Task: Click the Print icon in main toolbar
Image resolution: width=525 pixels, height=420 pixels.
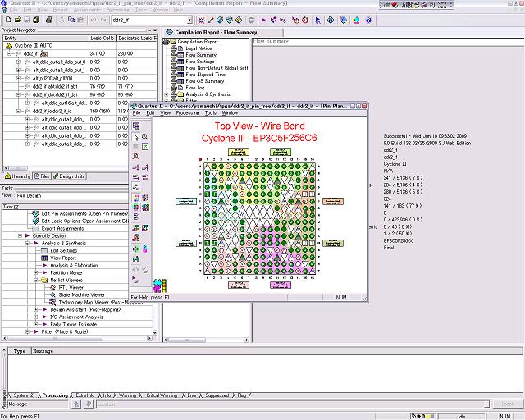Action: 49,20
